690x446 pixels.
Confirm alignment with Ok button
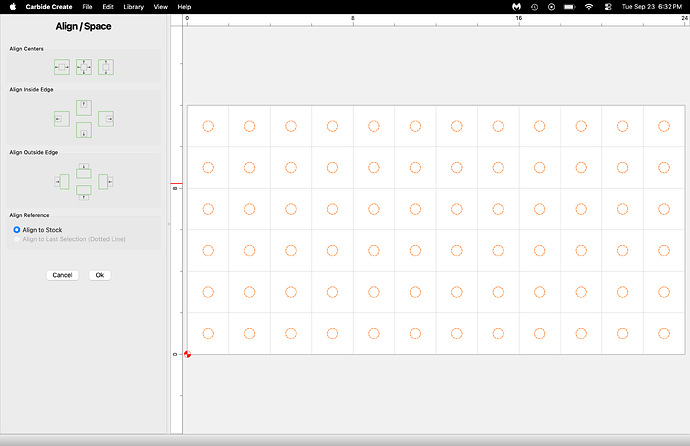100,275
